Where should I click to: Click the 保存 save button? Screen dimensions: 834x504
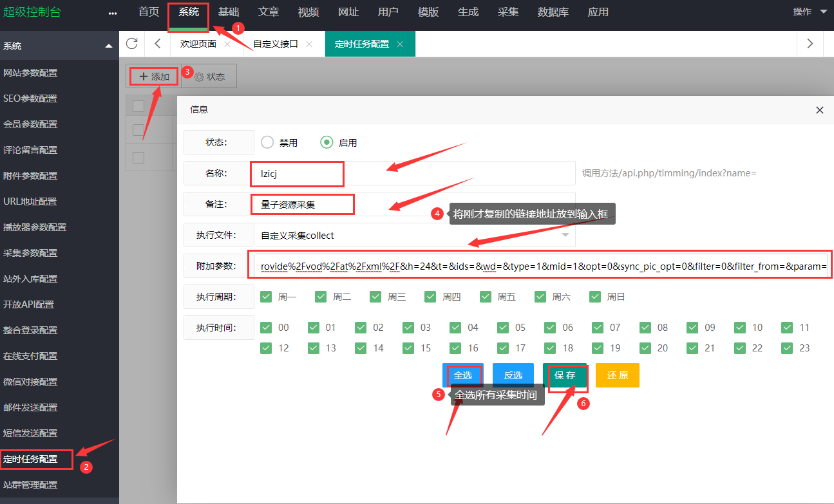coord(565,375)
